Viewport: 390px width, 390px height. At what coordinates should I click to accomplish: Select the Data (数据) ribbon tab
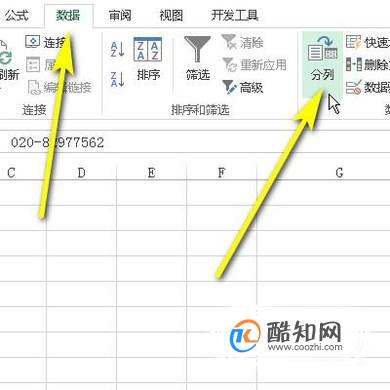point(68,15)
